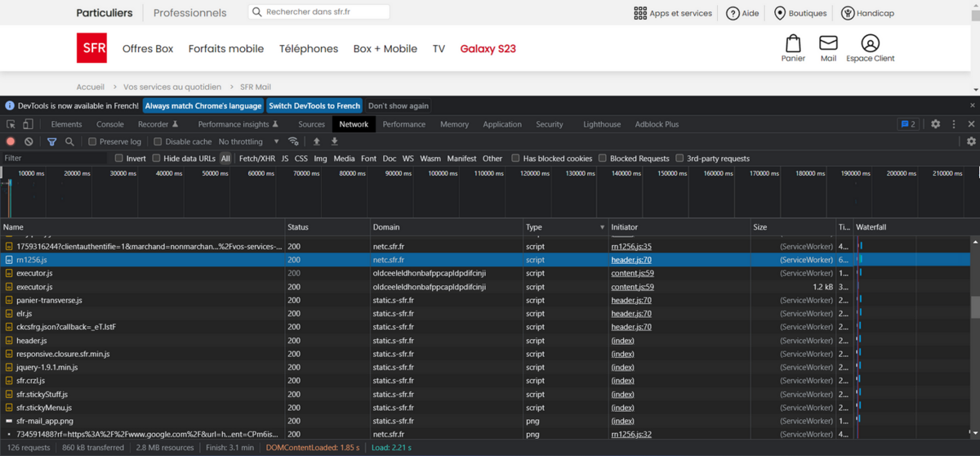Open the 2 issues message badge
The image size is (980, 456).
coord(908,124)
